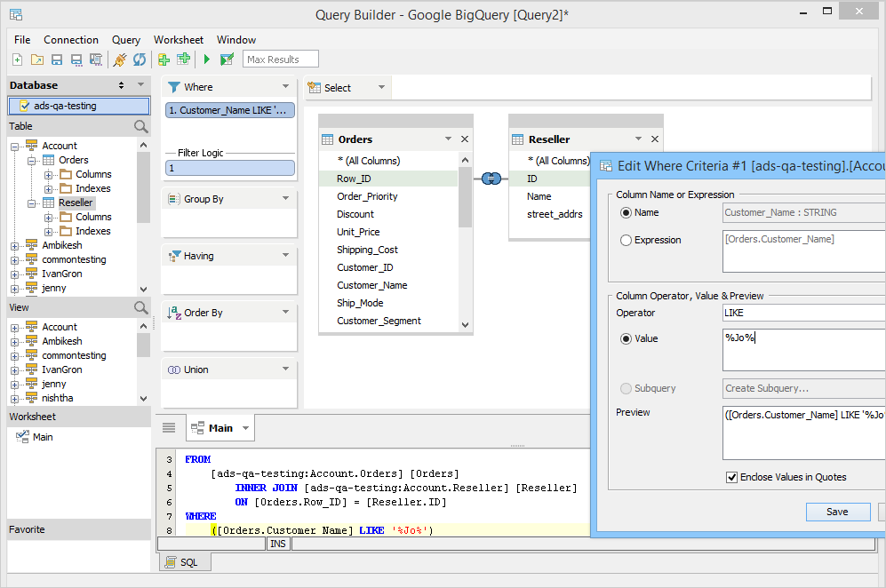Screen dimensions: 886x588
Task: Click the Union circles icon
Action: 174,369
